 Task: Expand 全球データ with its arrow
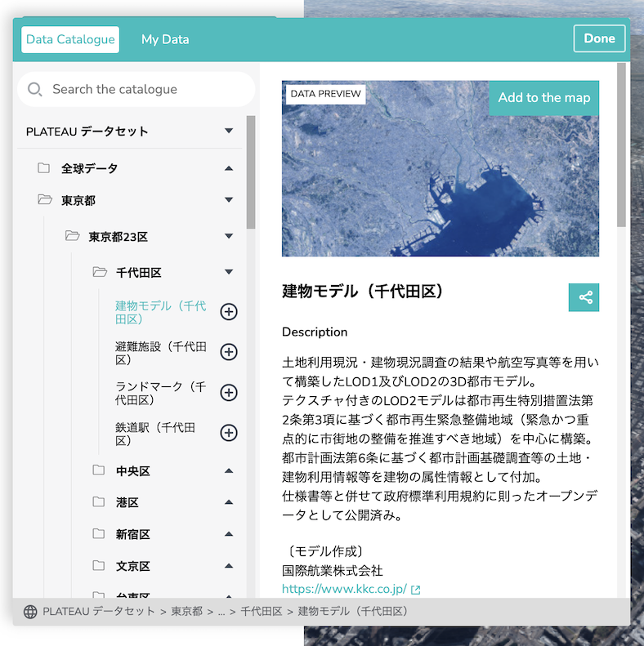pos(229,168)
